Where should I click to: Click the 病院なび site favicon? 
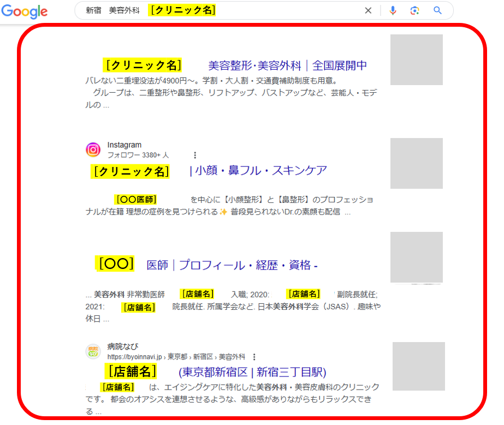[93, 351]
